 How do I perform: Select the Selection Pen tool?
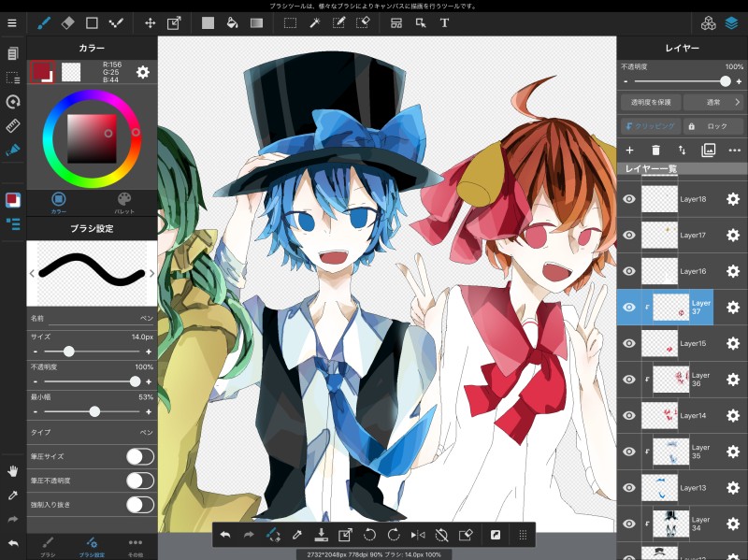[x=338, y=22]
